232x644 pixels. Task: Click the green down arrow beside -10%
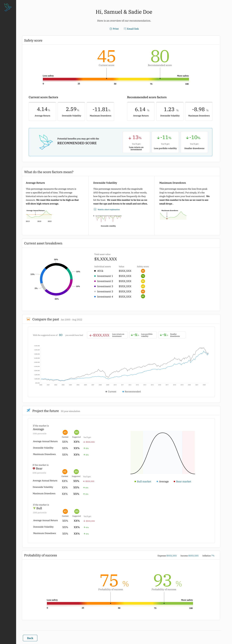click(187, 138)
